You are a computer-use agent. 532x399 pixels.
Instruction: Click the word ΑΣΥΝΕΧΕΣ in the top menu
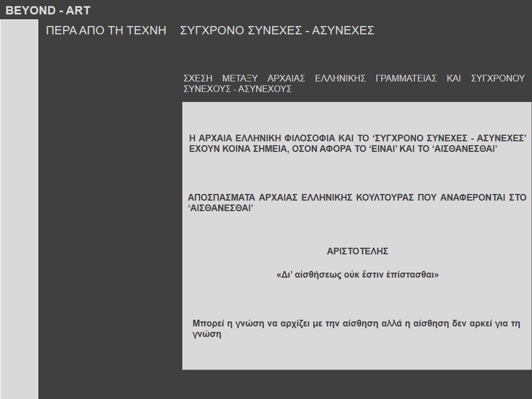343,30
